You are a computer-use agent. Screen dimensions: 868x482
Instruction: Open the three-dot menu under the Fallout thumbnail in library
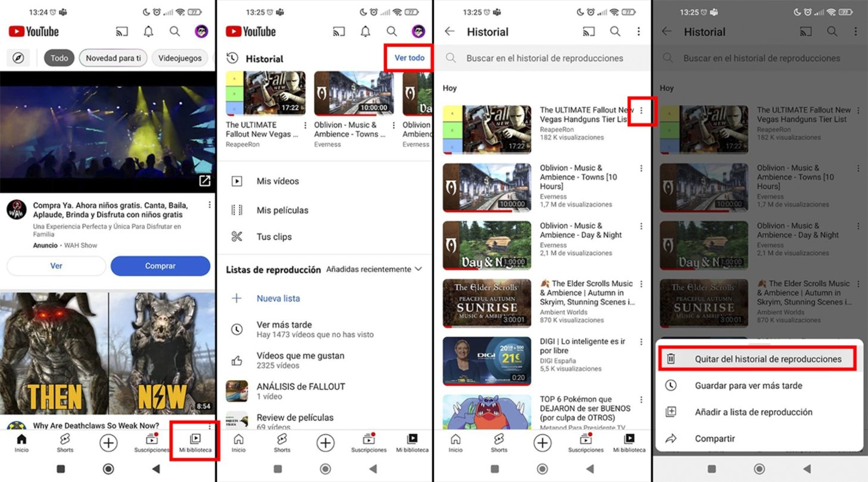[305, 126]
